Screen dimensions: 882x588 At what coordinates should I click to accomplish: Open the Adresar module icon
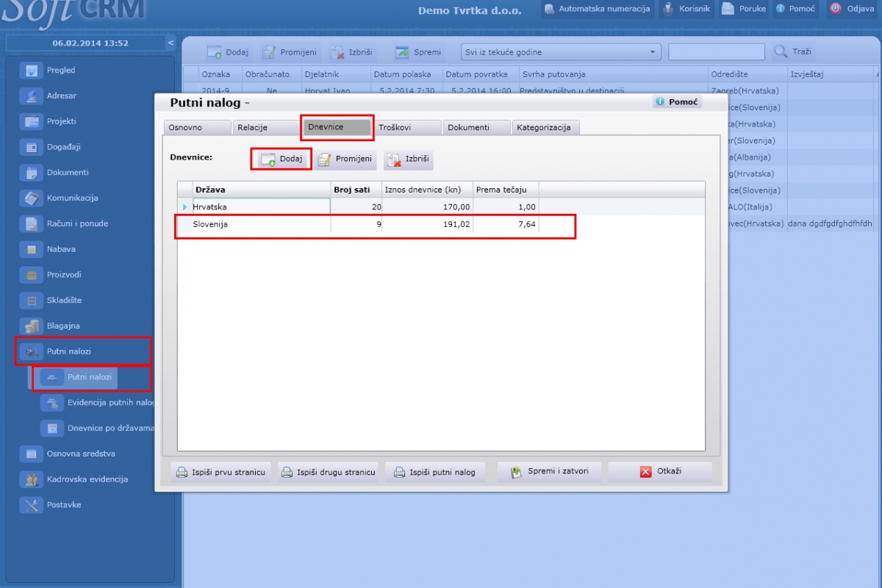[31, 96]
